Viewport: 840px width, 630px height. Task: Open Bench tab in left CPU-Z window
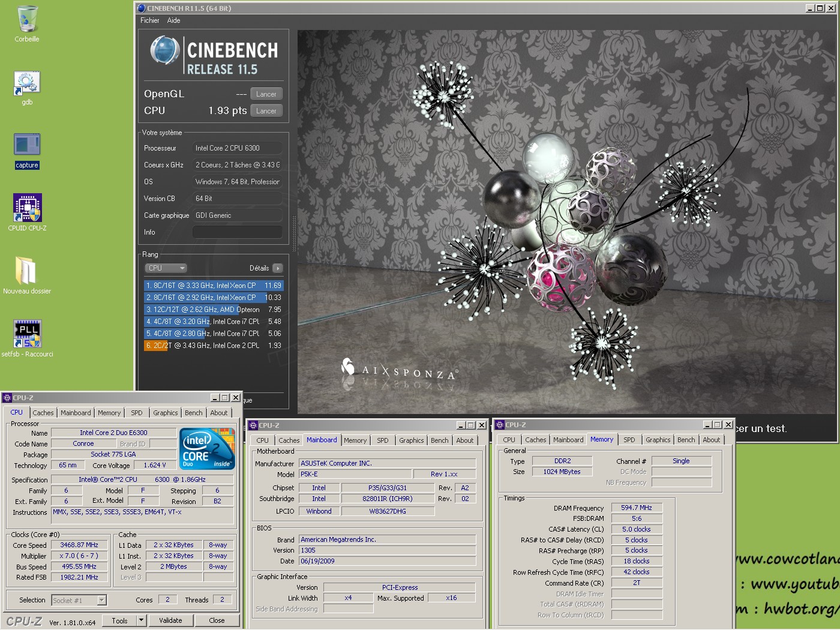click(193, 413)
